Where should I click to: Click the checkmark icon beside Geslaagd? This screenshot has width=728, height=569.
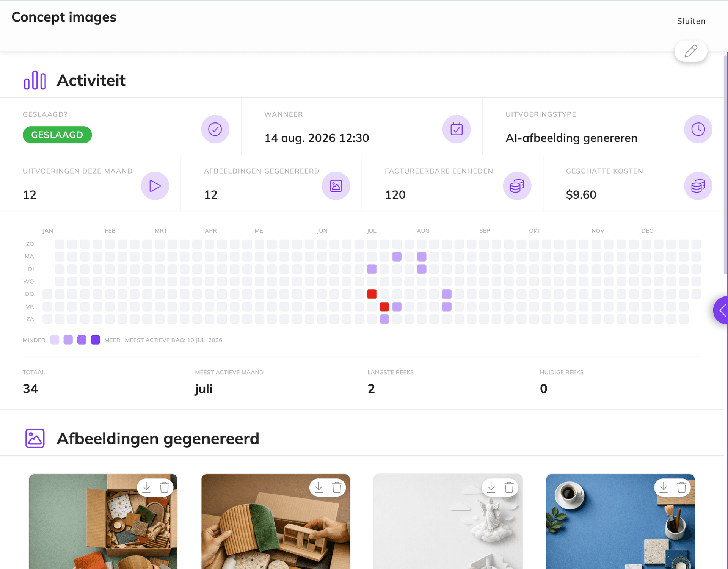tap(215, 129)
